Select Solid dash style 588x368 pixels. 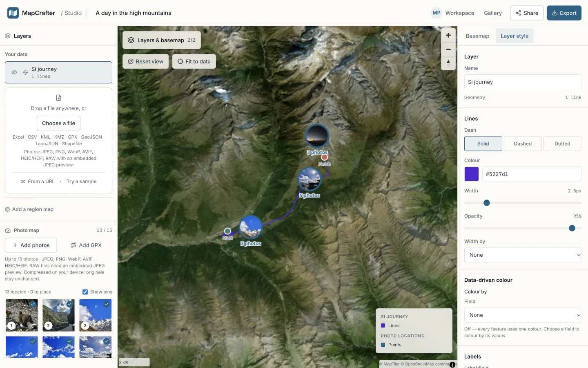pos(483,144)
